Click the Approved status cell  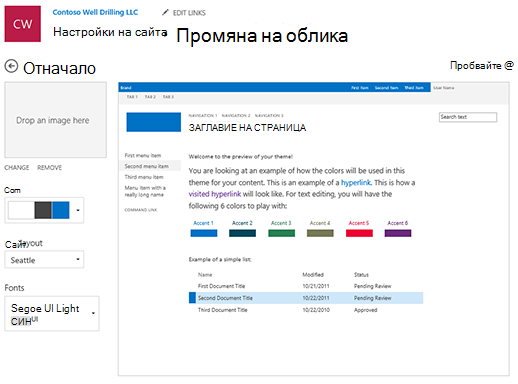pyautogui.click(x=365, y=310)
